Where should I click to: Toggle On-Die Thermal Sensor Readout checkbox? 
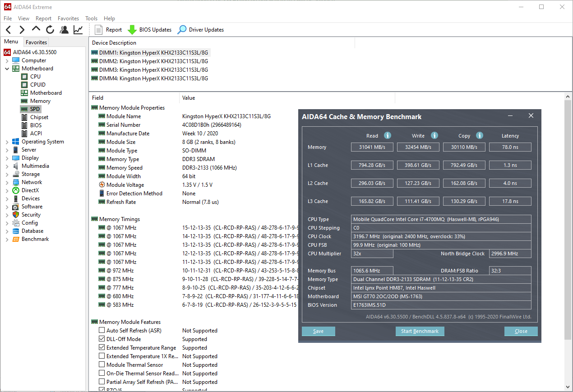tap(102, 374)
